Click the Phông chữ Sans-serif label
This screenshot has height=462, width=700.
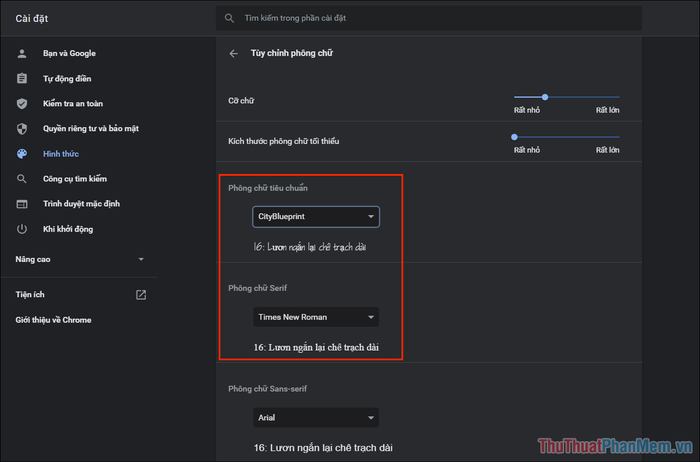pyautogui.click(x=267, y=389)
